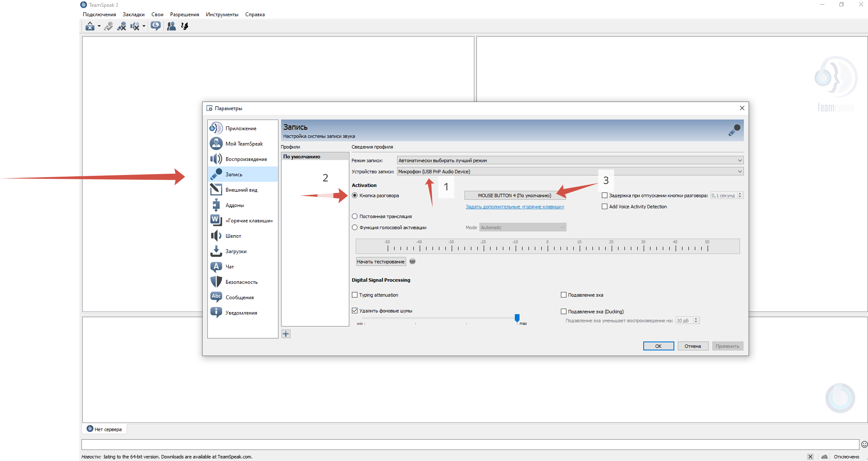Image resolution: width=868 pixels, height=461 pixels.
Task: Mute the microphone from the toolbar
Action: click(122, 26)
